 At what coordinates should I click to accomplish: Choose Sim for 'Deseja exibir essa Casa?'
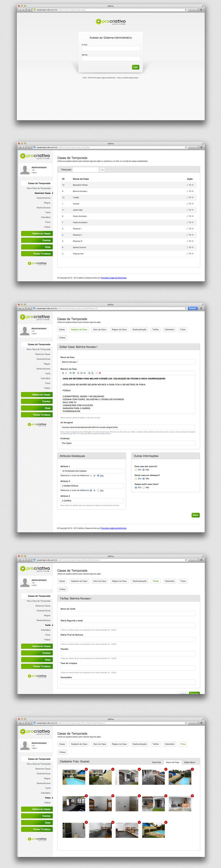click(136, 487)
